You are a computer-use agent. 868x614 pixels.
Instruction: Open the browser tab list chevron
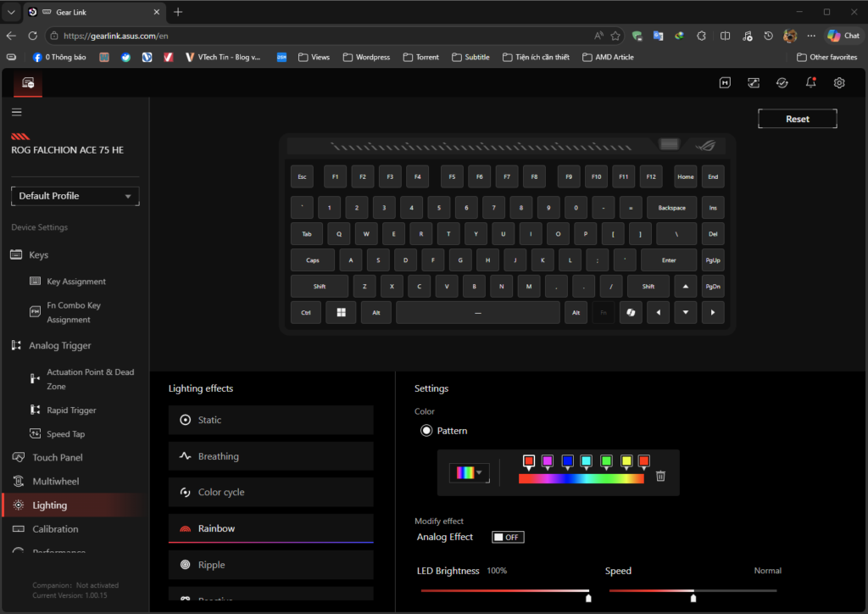coord(11,12)
